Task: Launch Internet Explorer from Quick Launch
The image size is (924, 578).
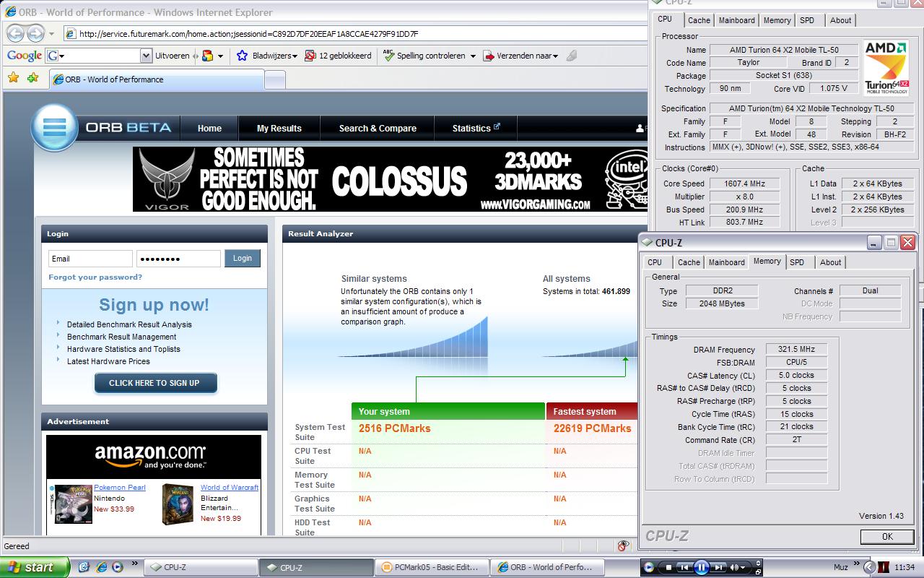Action: tap(101, 567)
